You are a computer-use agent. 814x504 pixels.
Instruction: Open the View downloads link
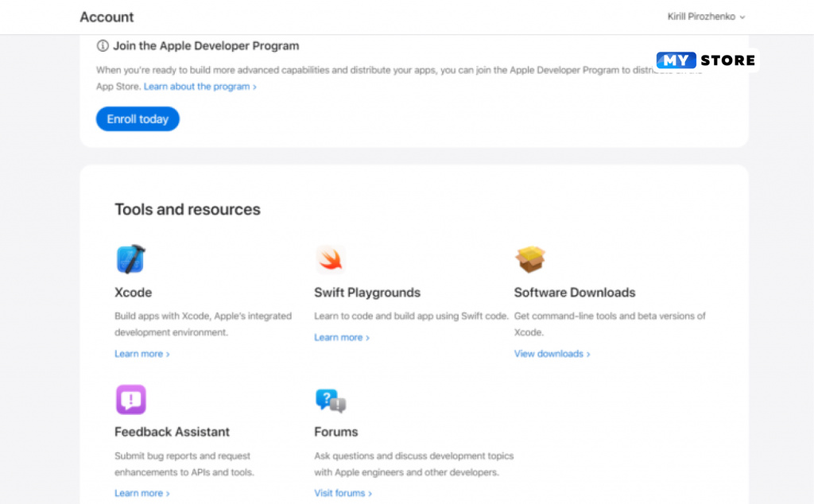point(552,354)
